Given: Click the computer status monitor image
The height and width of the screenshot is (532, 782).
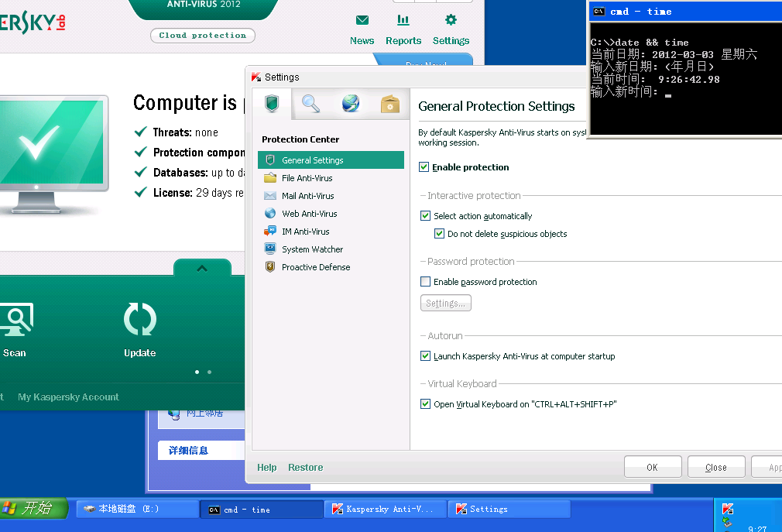Looking at the screenshot, I should [x=53, y=153].
